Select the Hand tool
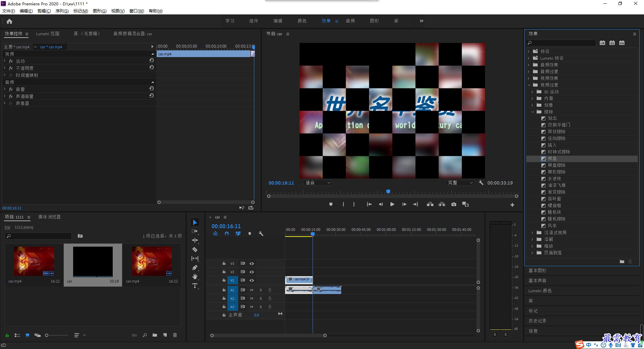644x349 pixels. 195,277
